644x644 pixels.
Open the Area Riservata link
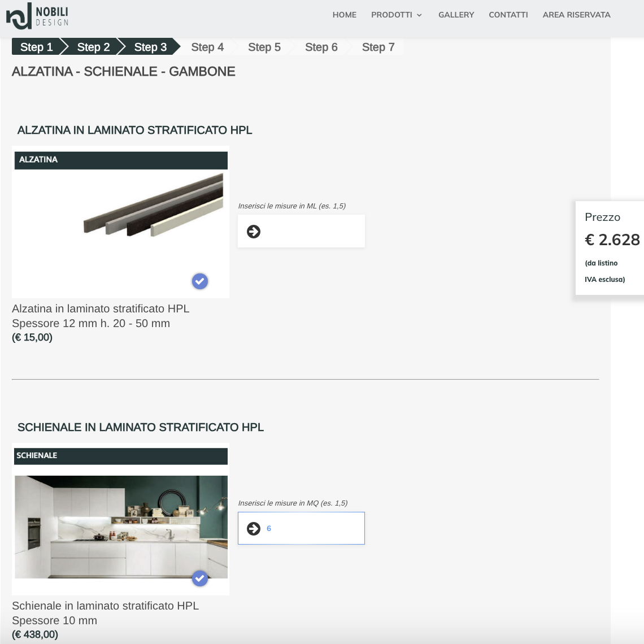(x=576, y=15)
